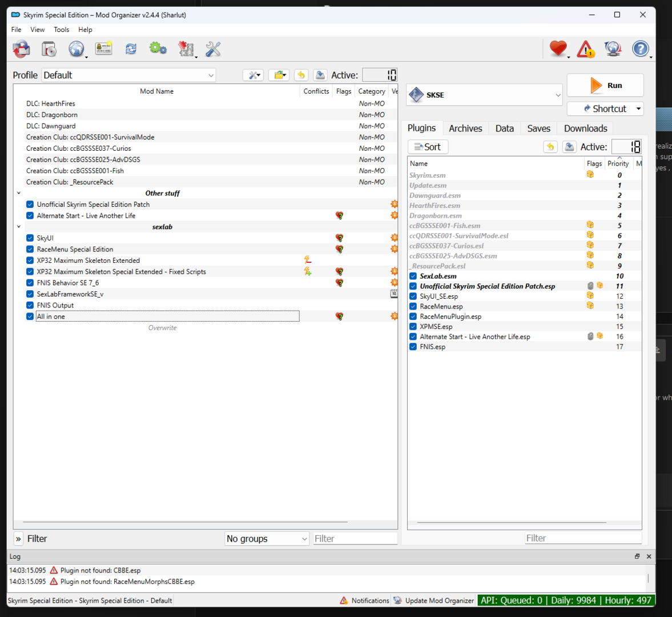Click the Refresh toolbar icon
The height and width of the screenshot is (617, 672).
coord(131,49)
